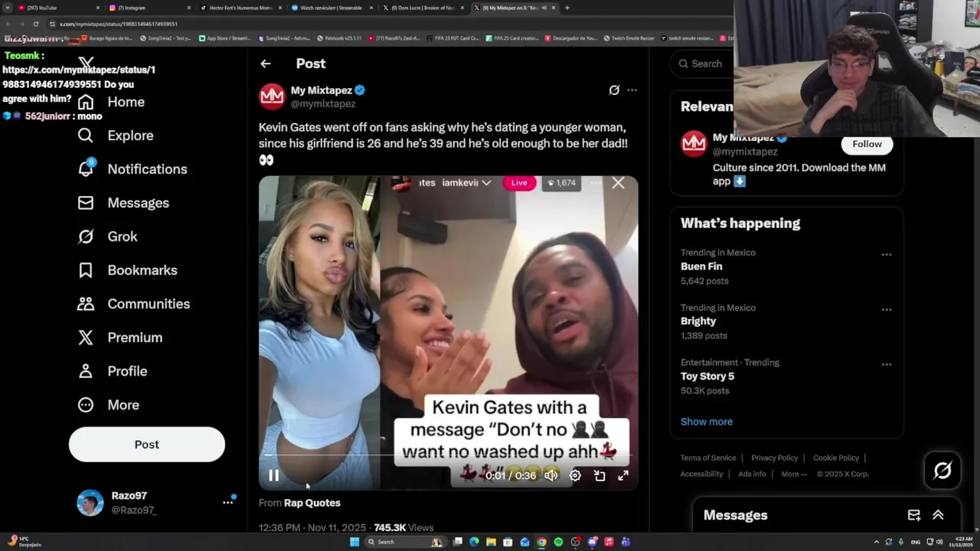980x551 pixels.
Task: Toggle picture-in-picture for the video
Action: (599, 475)
